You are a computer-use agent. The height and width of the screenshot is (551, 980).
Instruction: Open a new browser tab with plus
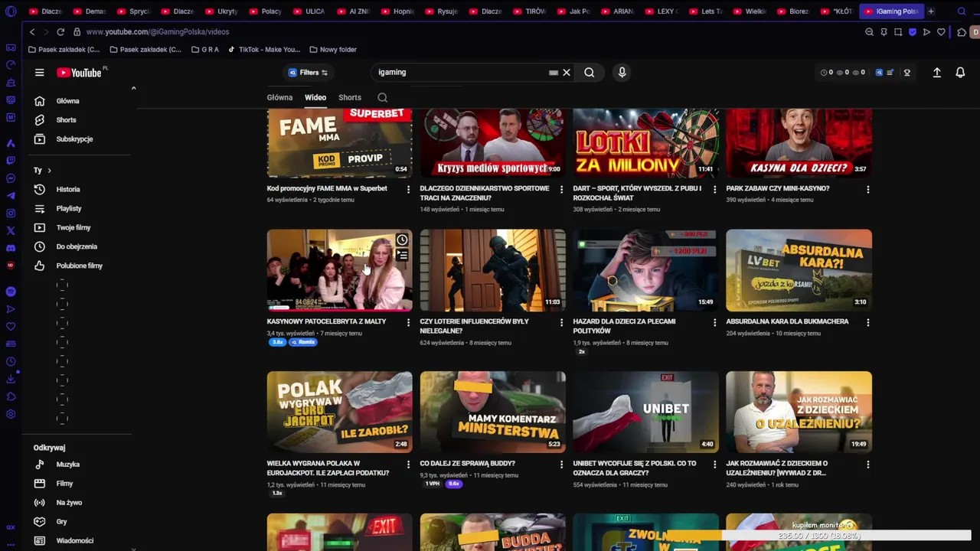click(931, 11)
